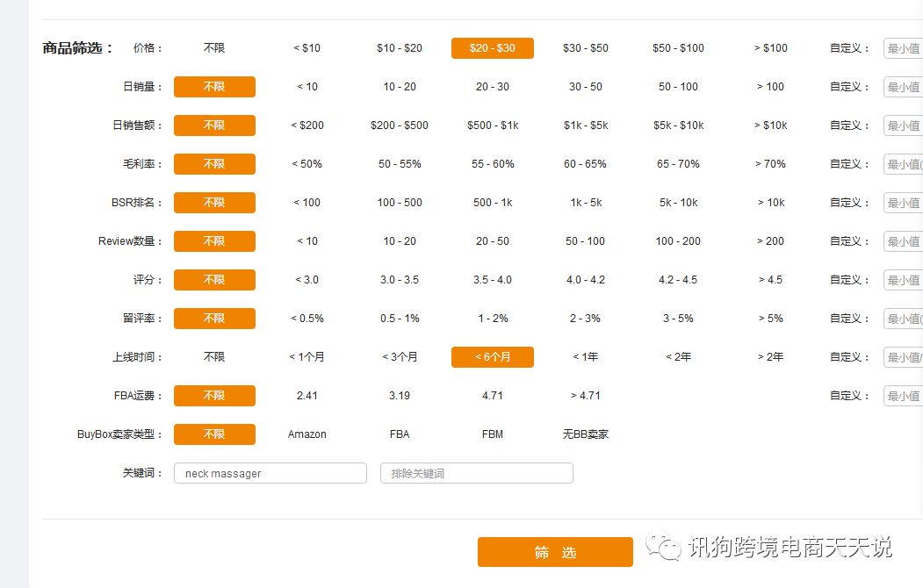Choose daily sales 20 - 30 option
923x588 pixels.
(492, 87)
